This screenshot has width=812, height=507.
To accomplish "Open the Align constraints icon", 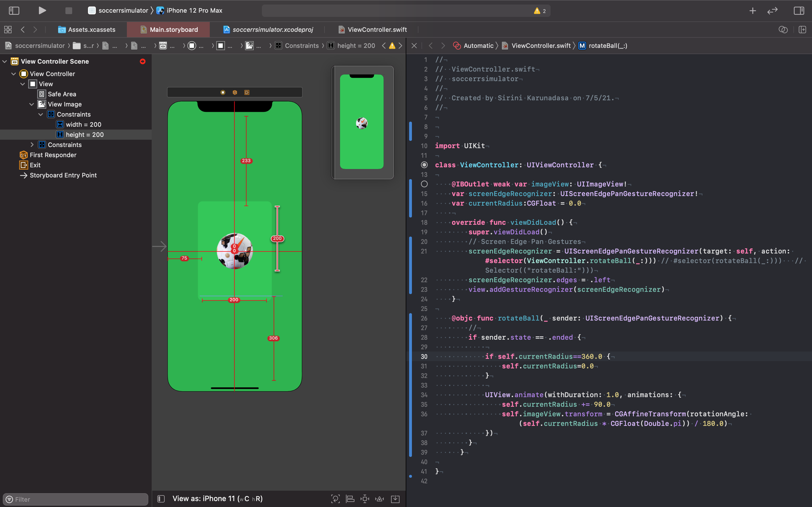I will pyautogui.click(x=350, y=499).
